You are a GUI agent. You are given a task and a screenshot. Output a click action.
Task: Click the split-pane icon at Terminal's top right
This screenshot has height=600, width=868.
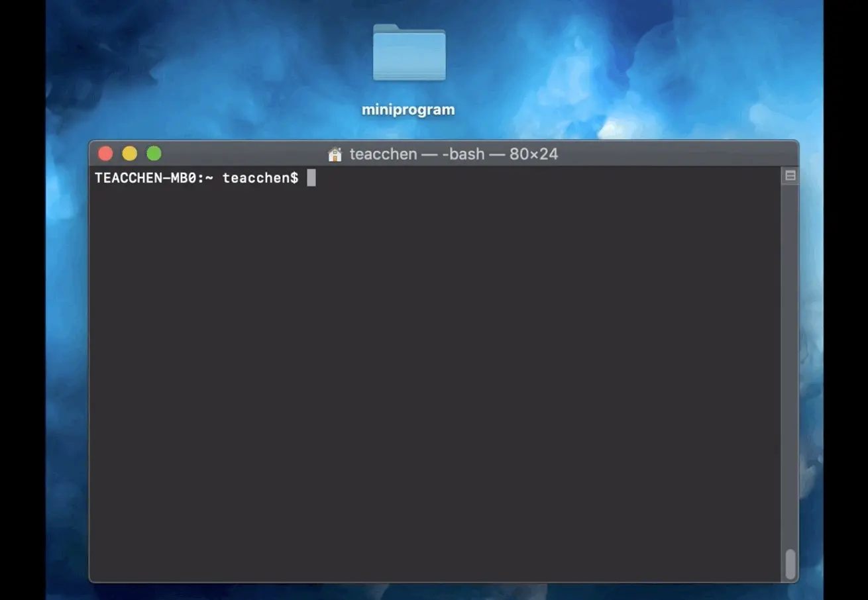pos(790,174)
